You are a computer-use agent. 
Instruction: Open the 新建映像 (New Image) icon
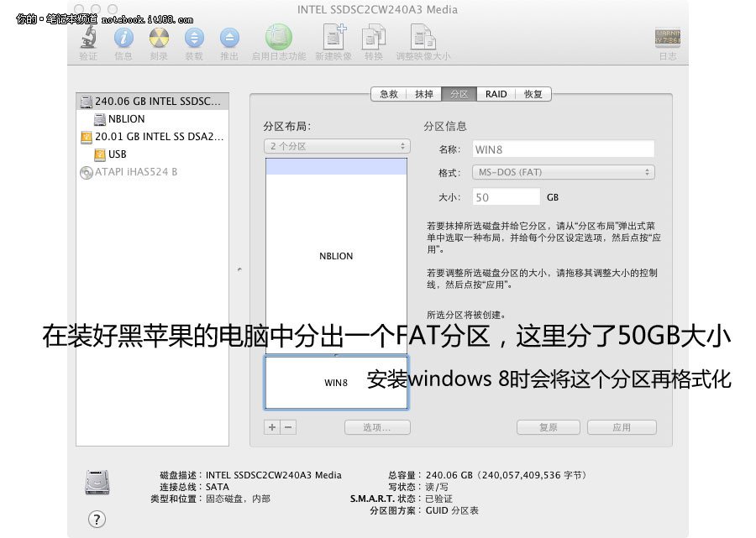333,37
